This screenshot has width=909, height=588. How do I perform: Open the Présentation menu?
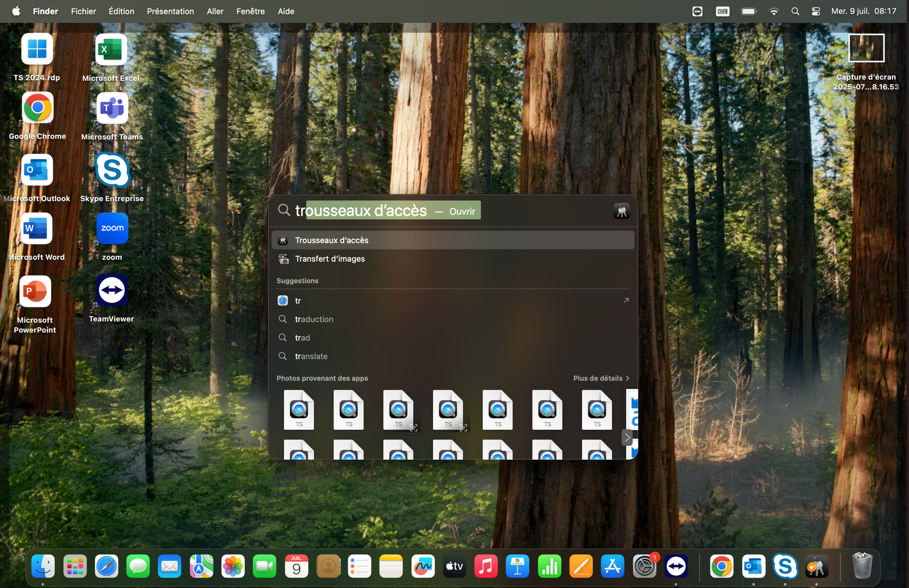coord(170,11)
